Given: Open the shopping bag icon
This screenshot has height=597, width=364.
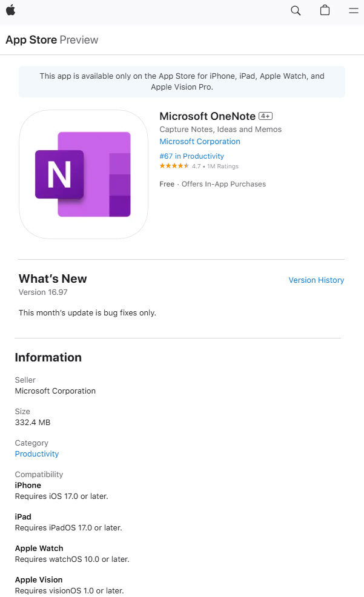Looking at the screenshot, I should 325,10.
